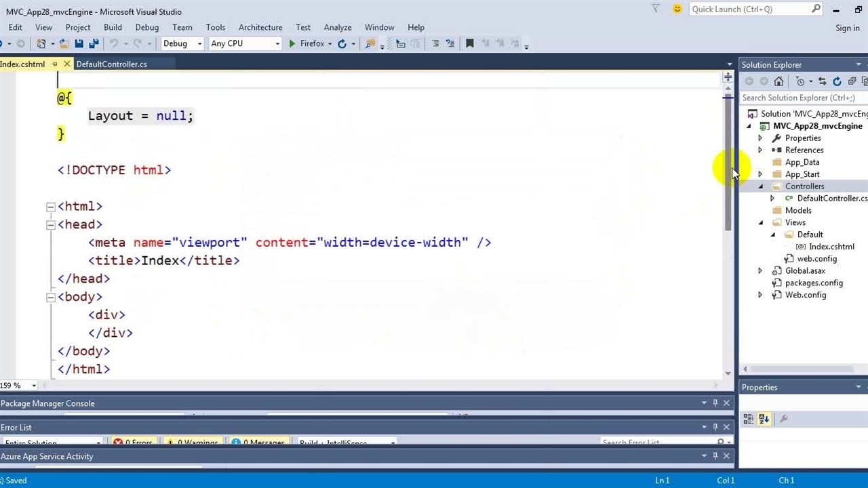The image size is (868, 488).
Task: Toggle alphabetical sort in Properties panel
Action: click(764, 419)
